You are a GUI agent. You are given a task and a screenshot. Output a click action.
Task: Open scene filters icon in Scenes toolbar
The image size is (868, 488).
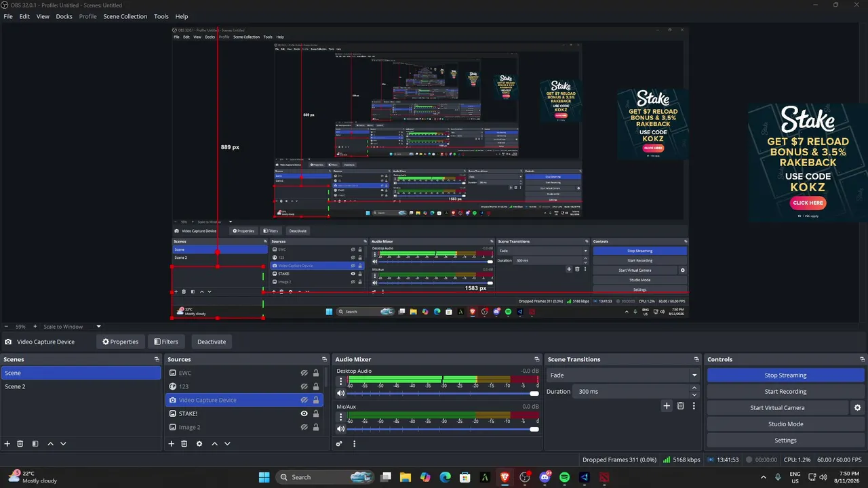click(35, 444)
